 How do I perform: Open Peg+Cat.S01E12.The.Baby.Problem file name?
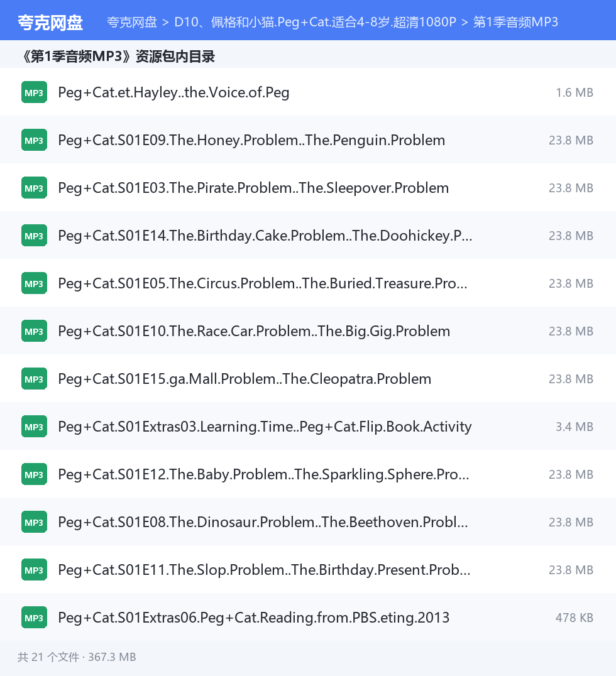point(263,474)
